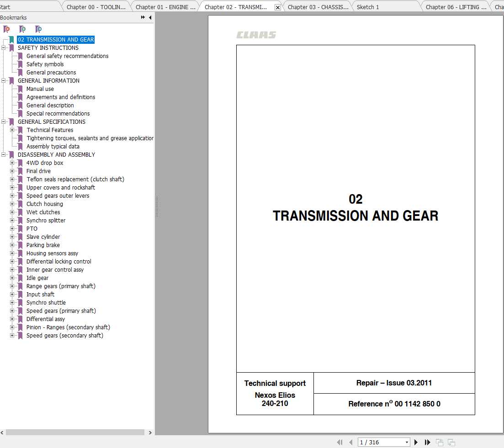Open General safety recommendations bookmark
Viewport: 504px width, 448px height.
pos(67,56)
